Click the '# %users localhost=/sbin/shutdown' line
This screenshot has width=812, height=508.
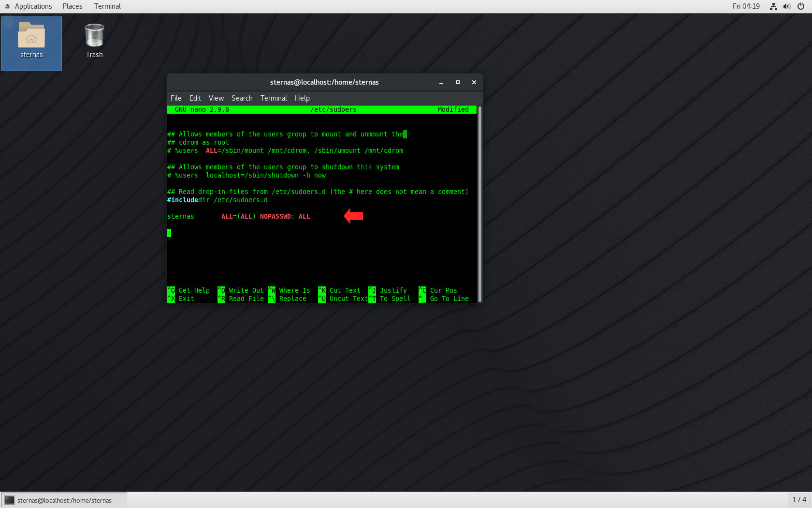pos(246,176)
